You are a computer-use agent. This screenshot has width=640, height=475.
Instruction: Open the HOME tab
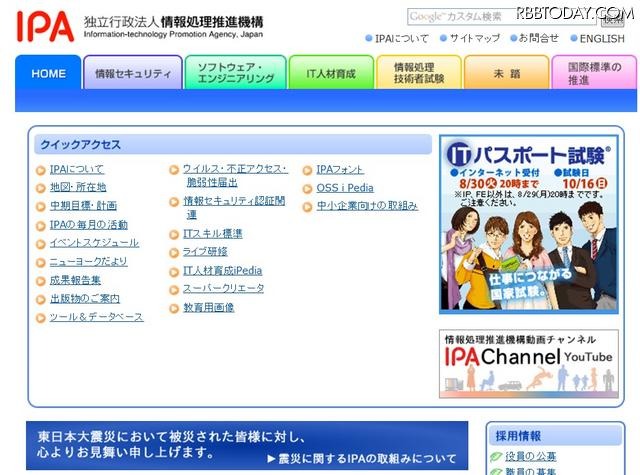48,73
